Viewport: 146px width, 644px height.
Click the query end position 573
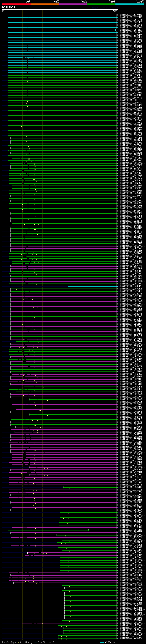pos(115,11)
